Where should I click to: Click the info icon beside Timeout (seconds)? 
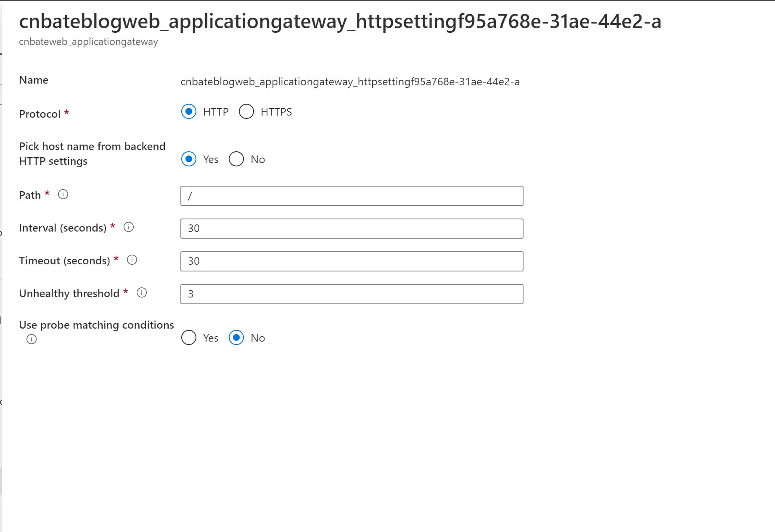[x=132, y=260]
